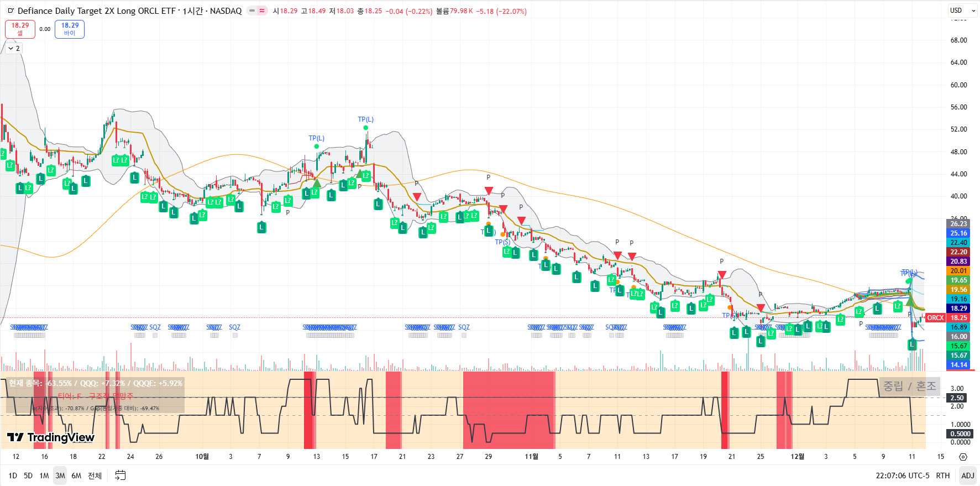
Task: Open the 22:07:06 UTC-5 timezone menu
Action: click(x=903, y=475)
